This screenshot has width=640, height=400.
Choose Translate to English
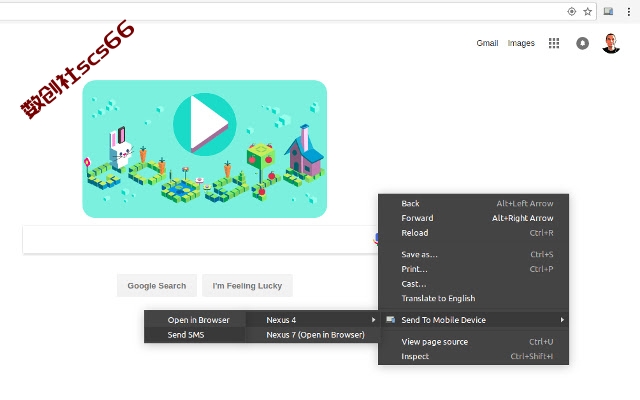click(473, 298)
